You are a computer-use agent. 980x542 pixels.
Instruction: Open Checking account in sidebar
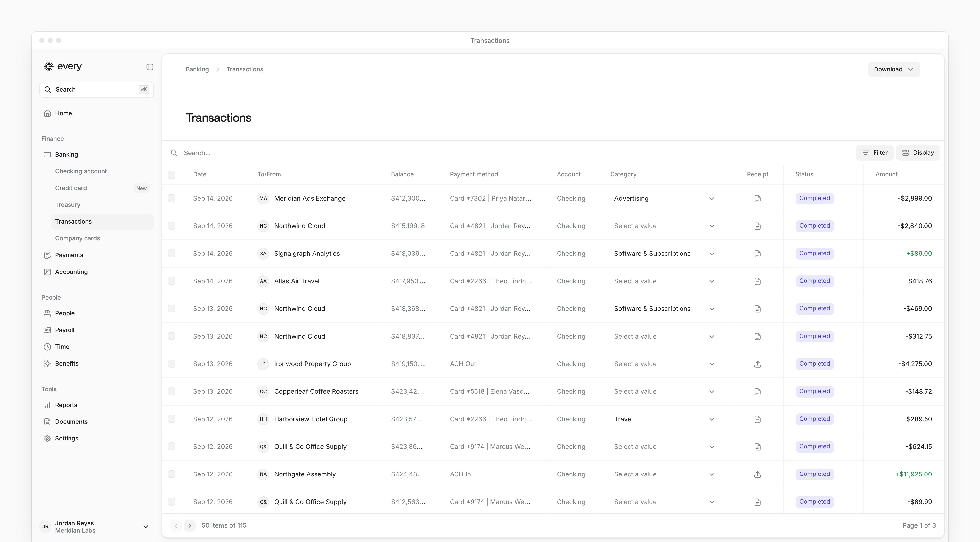[x=81, y=171]
